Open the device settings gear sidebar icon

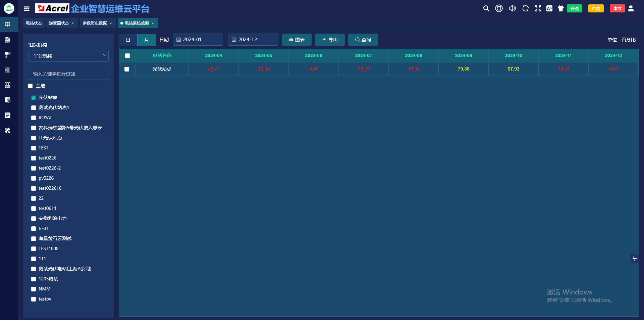tap(7, 100)
